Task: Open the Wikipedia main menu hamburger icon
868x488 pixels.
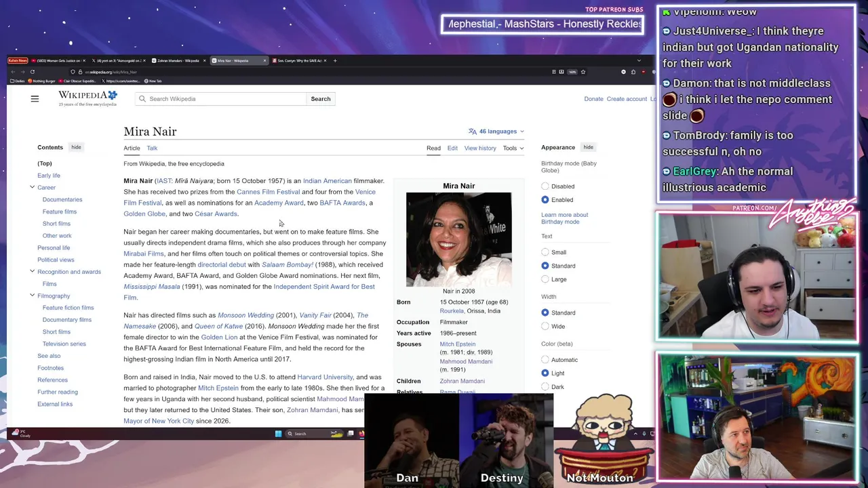Action: pos(35,99)
